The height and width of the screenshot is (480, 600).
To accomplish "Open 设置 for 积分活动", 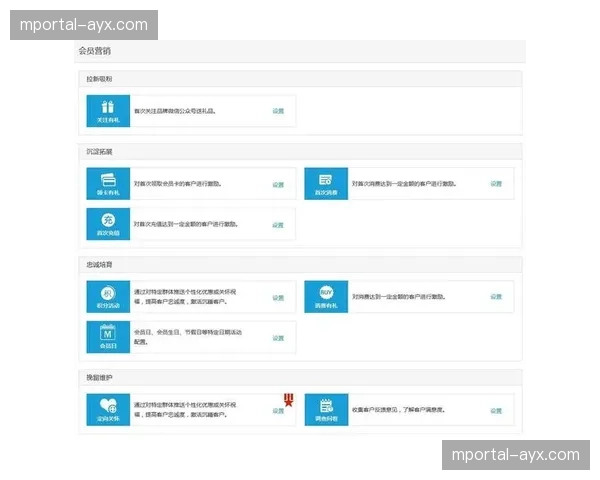I will click(278, 298).
